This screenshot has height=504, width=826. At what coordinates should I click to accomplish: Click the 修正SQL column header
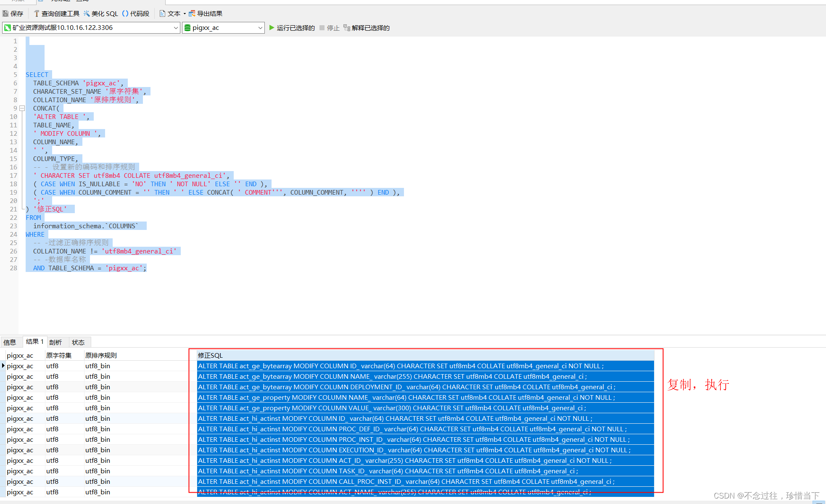210,356
